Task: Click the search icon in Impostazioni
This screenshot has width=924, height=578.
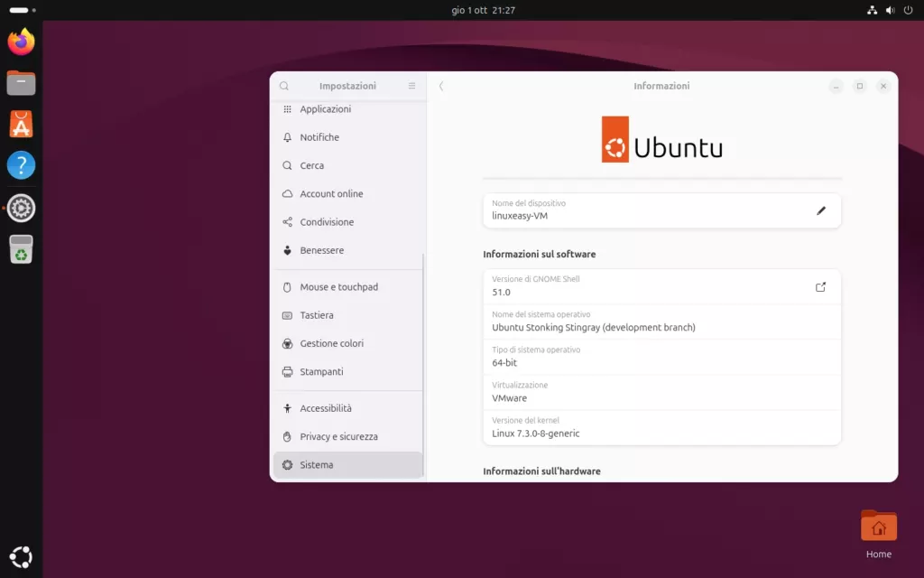Action: click(x=284, y=86)
